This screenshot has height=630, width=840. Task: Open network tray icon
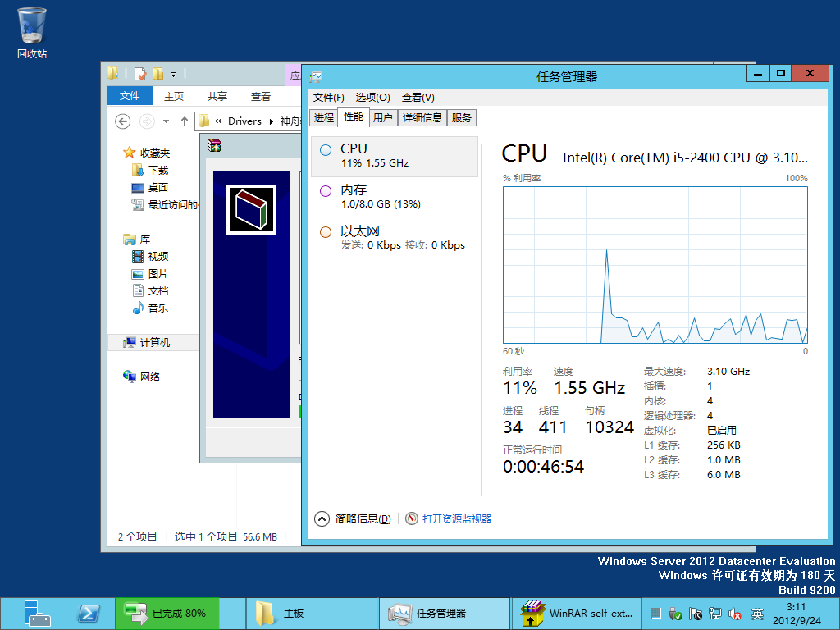pyautogui.click(x=715, y=614)
